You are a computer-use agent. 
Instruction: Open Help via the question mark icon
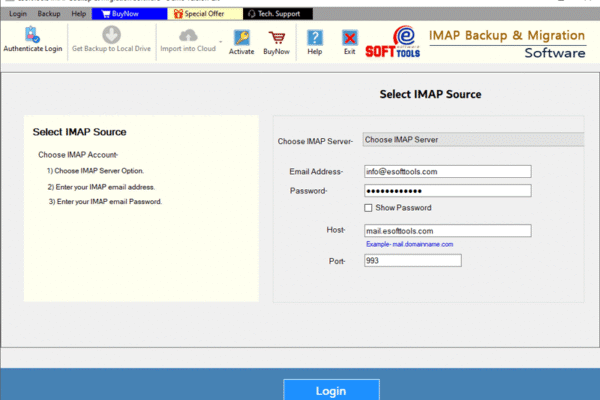click(x=315, y=38)
